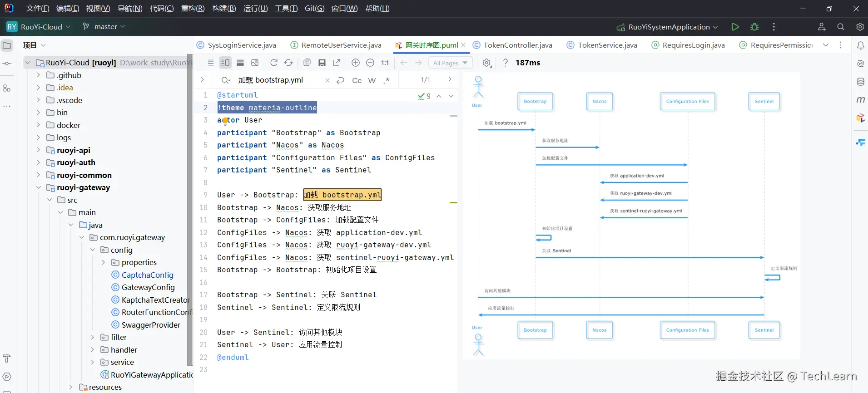The height and width of the screenshot is (393, 868).
Task: Click inspections widget showing 9 warnings
Action: click(x=424, y=96)
